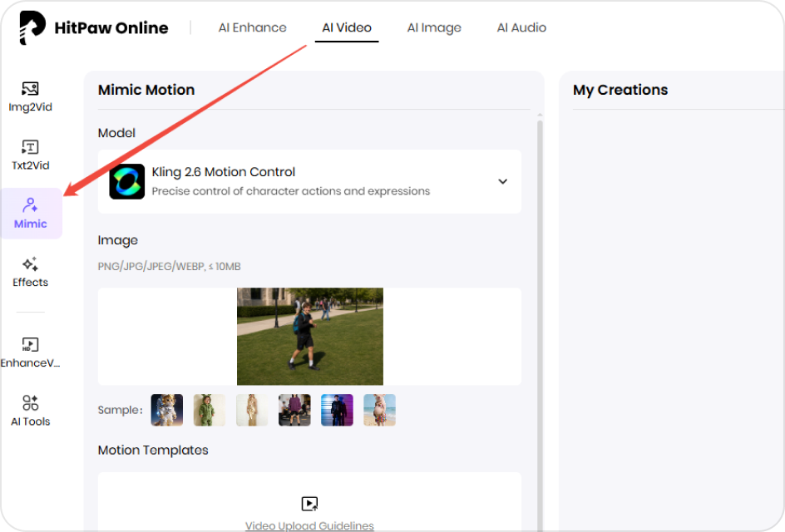Select the Mimic tool in sidebar
Viewport: 785px width, 532px height.
[x=31, y=213]
